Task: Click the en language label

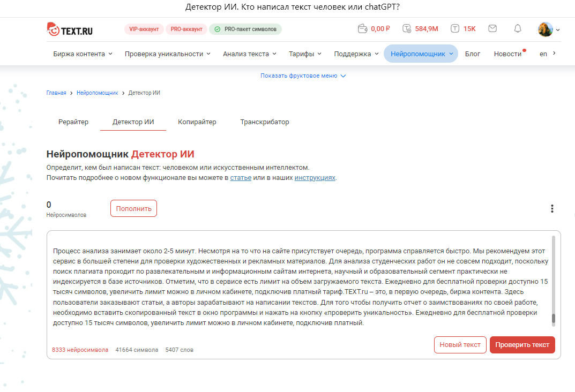Action: [543, 54]
